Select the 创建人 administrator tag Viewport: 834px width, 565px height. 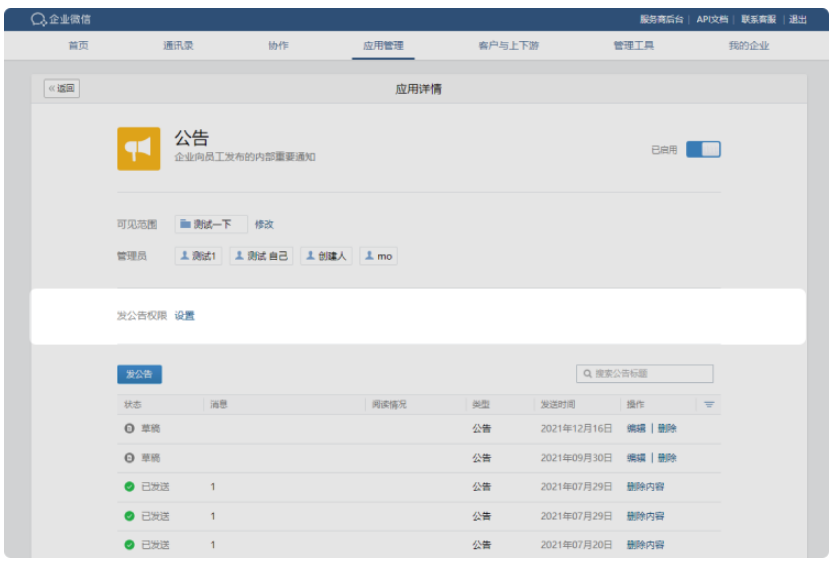pyautogui.click(x=326, y=256)
